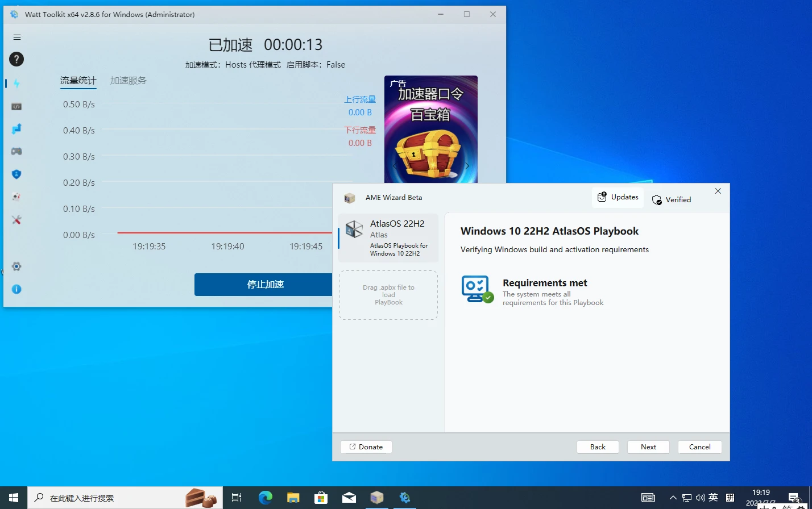Viewport: 812px width, 509px height.
Task: Open Microsoft Store from taskbar
Action: pos(321,498)
